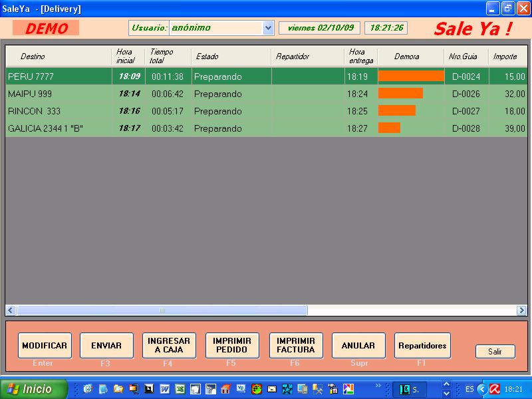Open the Repartidores button
The height and width of the screenshot is (399, 532).
[422, 345]
